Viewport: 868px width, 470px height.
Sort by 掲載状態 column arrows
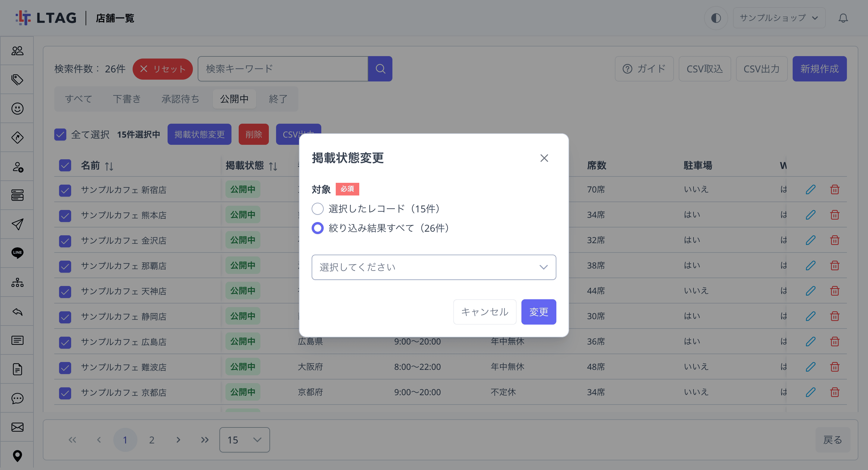273,166
